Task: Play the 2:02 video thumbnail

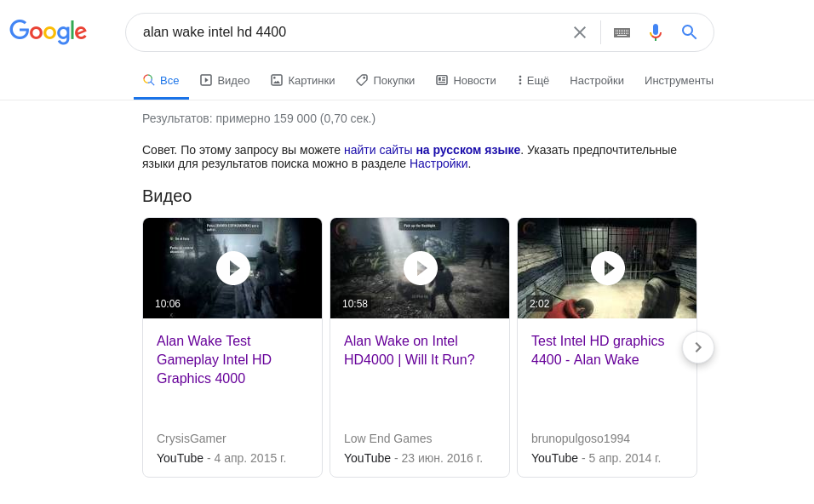Action: pos(607,268)
